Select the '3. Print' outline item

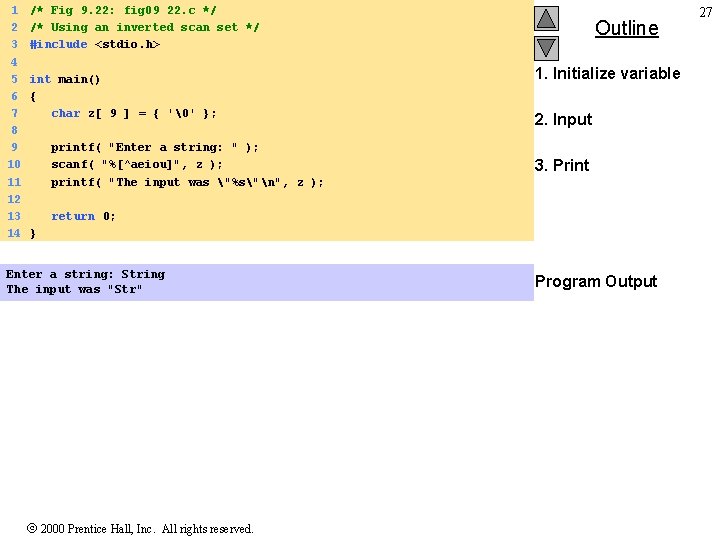[x=562, y=165]
